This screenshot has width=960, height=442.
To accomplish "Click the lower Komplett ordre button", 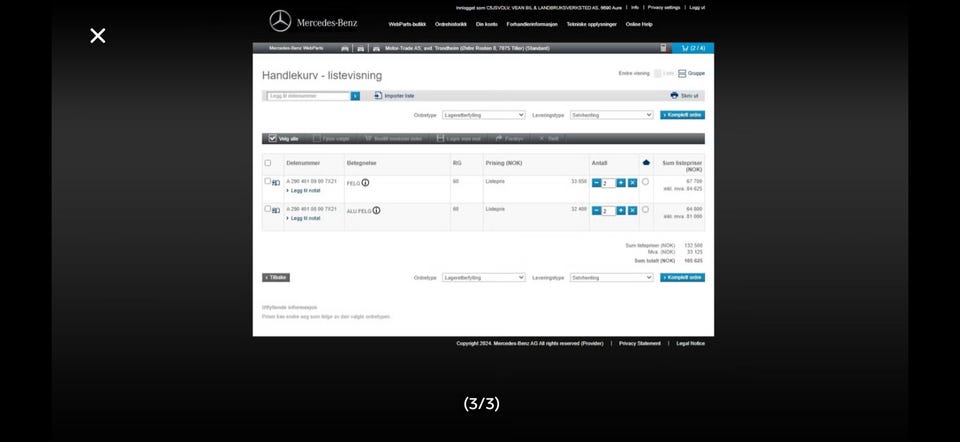I will point(682,278).
